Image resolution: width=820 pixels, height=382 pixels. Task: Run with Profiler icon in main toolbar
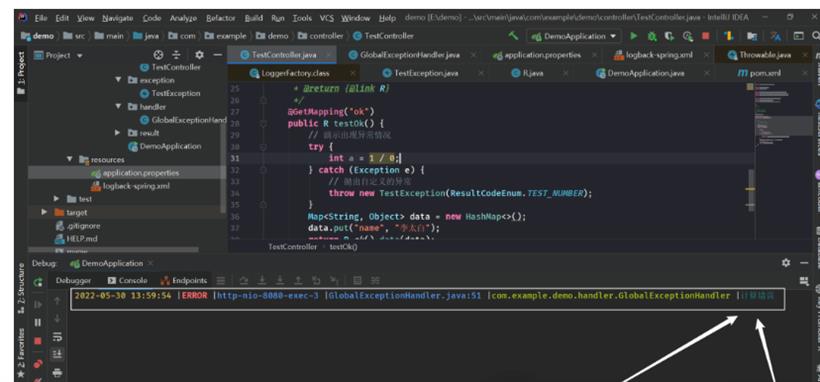pos(688,36)
